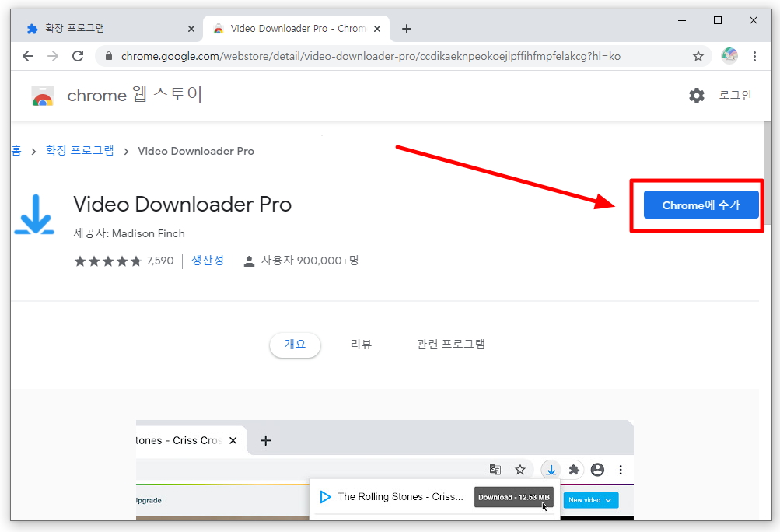The width and height of the screenshot is (780, 532).
Task: Reload the page with refresh icon
Action: coord(78,56)
